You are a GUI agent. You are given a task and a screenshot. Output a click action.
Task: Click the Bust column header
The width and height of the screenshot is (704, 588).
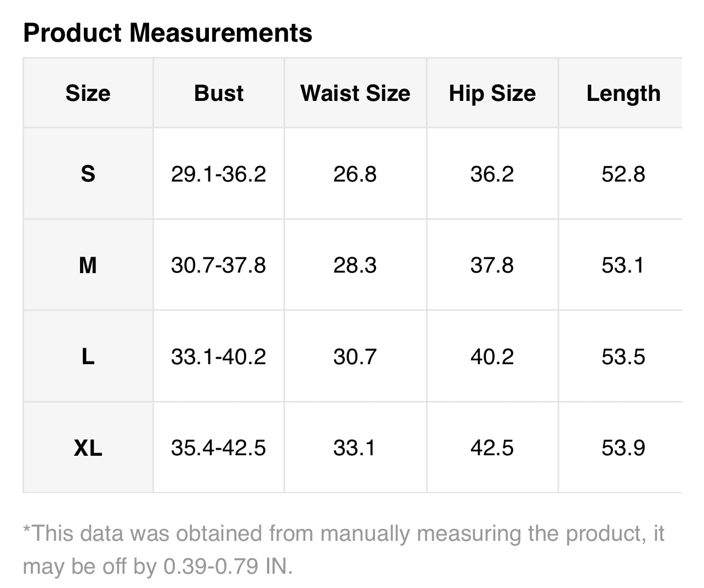(x=219, y=93)
